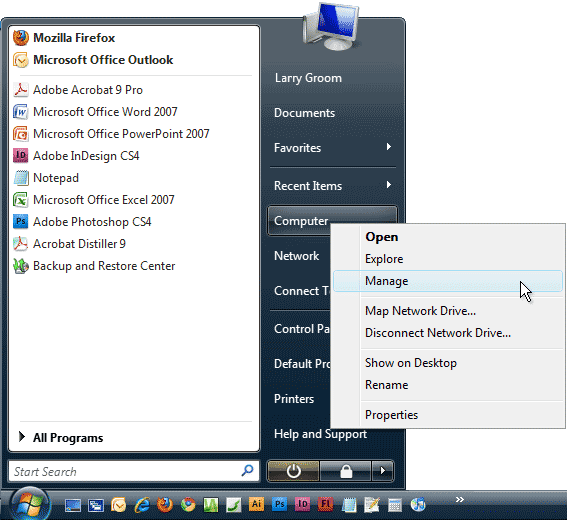
Task: Open Network from the Start menu
Action: click(297, 256)
